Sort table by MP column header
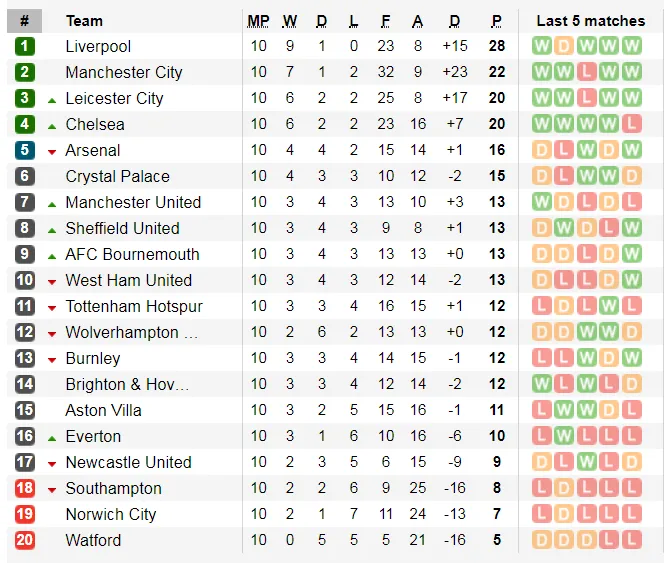664x563 pixels. pos(258,21)
